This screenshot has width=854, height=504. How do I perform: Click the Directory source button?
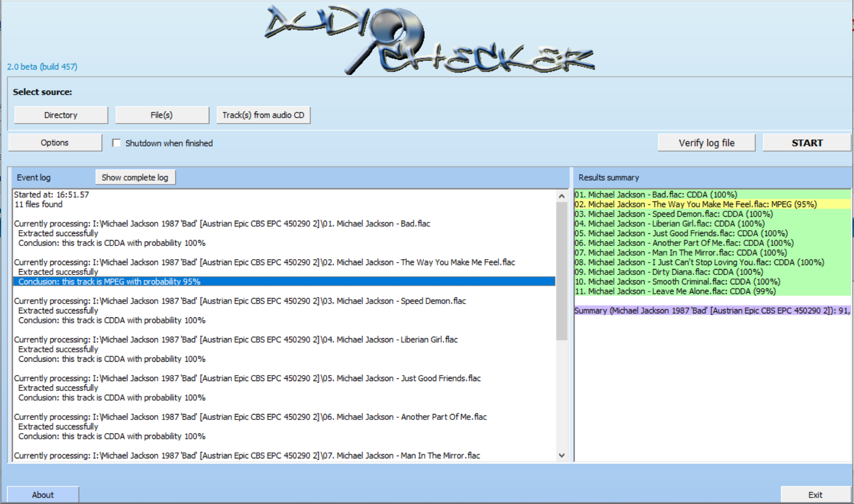click(x=61, y=115)
